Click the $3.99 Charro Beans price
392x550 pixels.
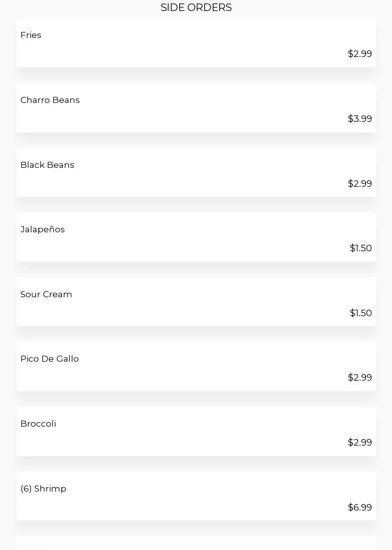[360, 119]
